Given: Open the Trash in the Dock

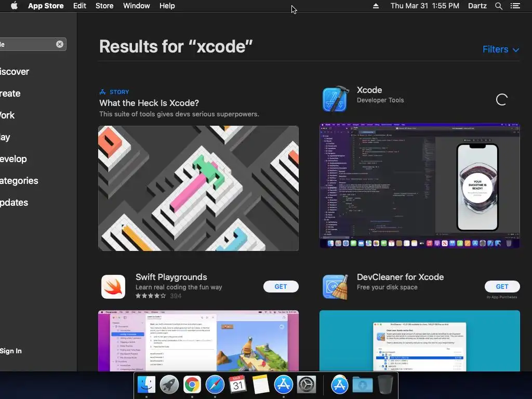Looking at the screenshot, I should 385,385.
